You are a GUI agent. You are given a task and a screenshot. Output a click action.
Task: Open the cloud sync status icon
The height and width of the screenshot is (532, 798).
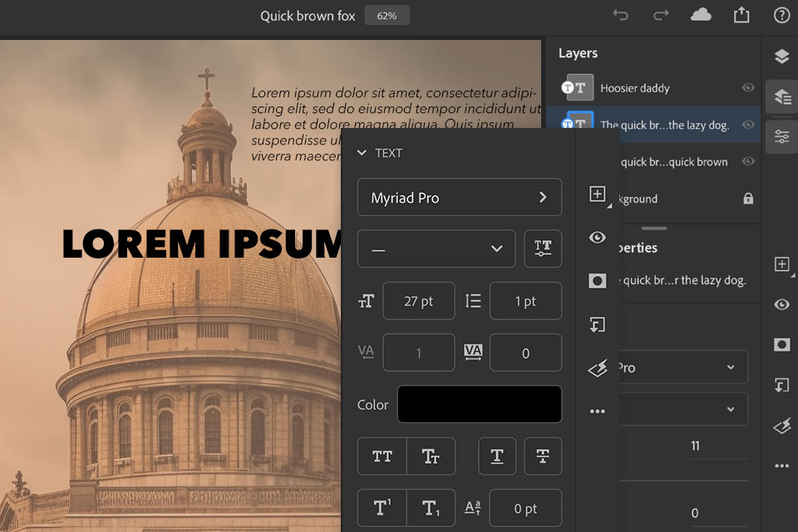(701, 16)
